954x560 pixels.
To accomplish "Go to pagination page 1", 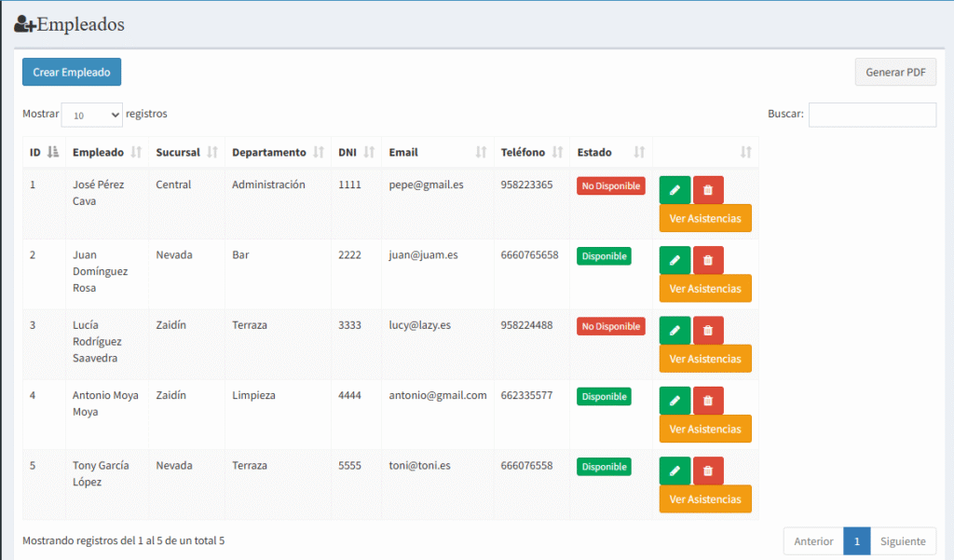I will point(857,541).
